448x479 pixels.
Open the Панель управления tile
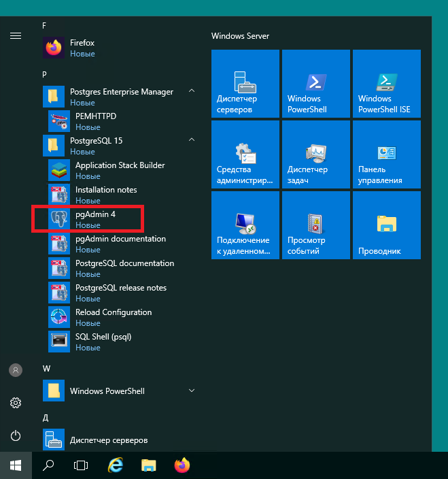coord(387,154)
